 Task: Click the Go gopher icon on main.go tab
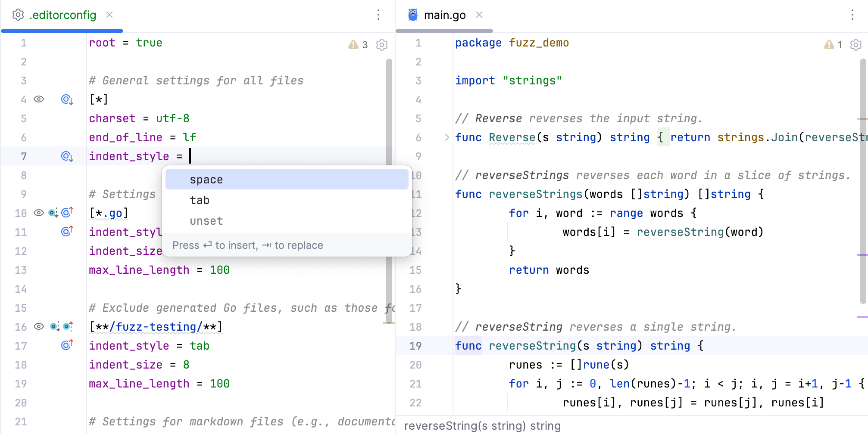click(412, 14)
